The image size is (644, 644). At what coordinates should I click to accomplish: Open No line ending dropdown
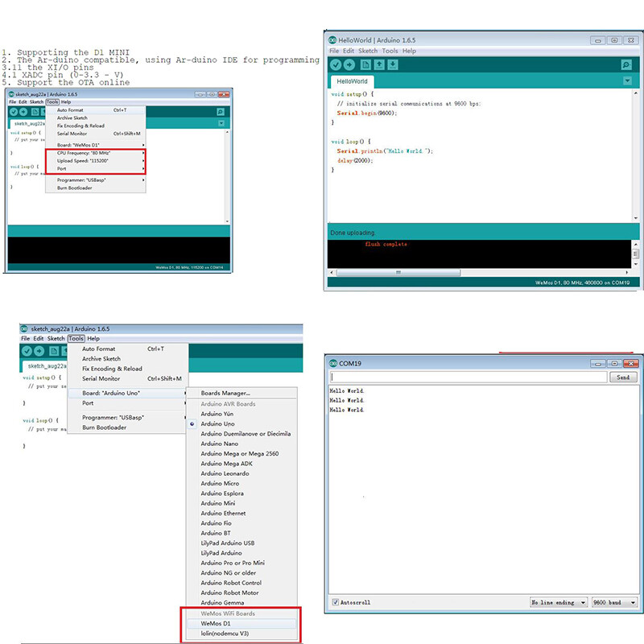559,602
